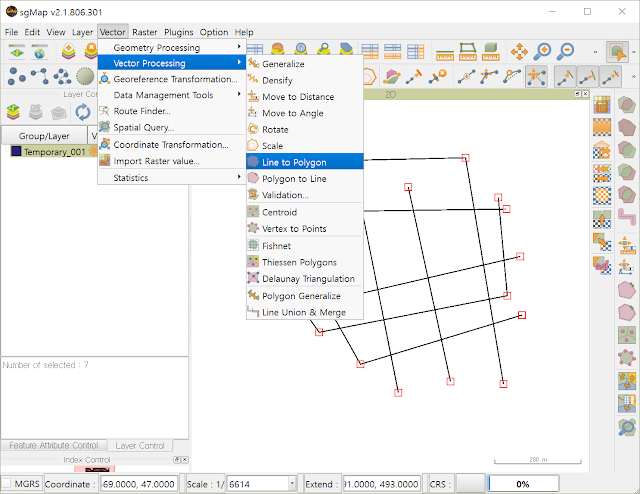Click the Coordinate input field
The height and width of the screenshot is (494, 640).
point(139,484)
